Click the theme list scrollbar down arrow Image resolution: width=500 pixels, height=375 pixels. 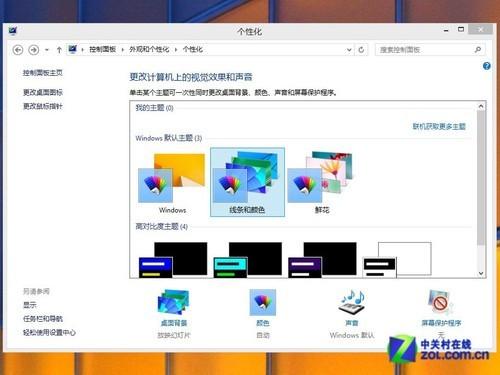pyautogui.click(x=481, y=273)
